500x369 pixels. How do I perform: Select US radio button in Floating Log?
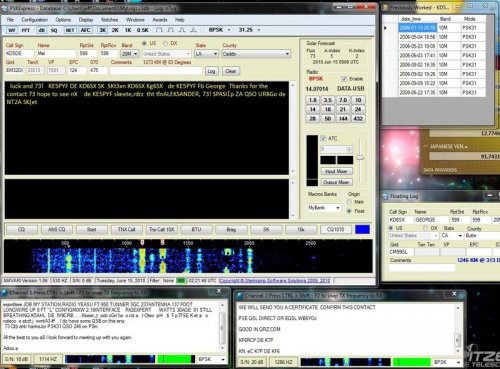click(391, 228)
